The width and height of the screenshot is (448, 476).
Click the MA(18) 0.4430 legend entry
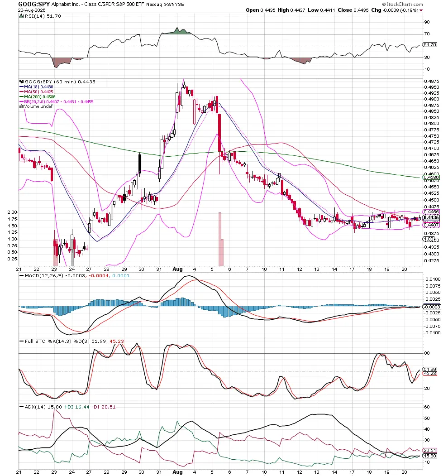(38, 87)
